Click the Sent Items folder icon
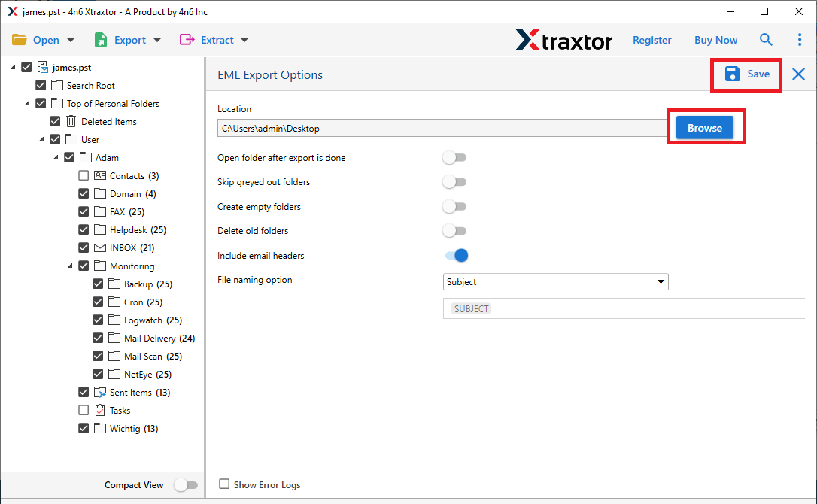 (x=99, y=392)
